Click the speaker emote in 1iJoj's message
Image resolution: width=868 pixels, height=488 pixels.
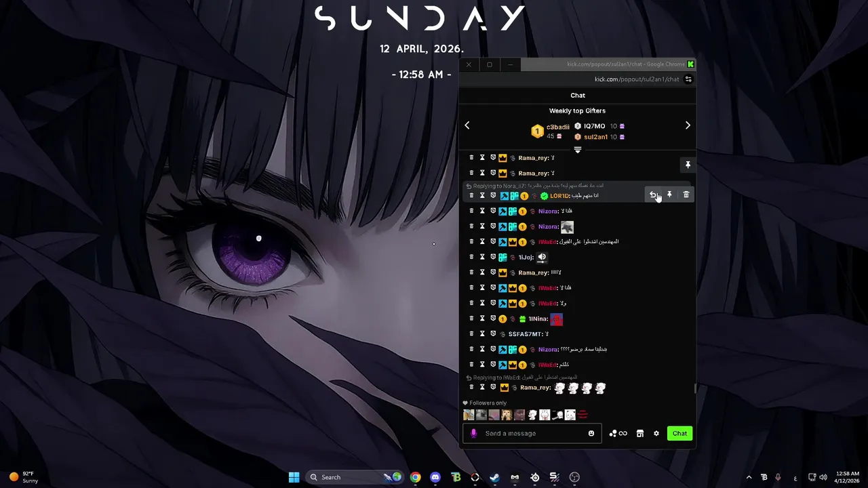[x=542, y=257]
